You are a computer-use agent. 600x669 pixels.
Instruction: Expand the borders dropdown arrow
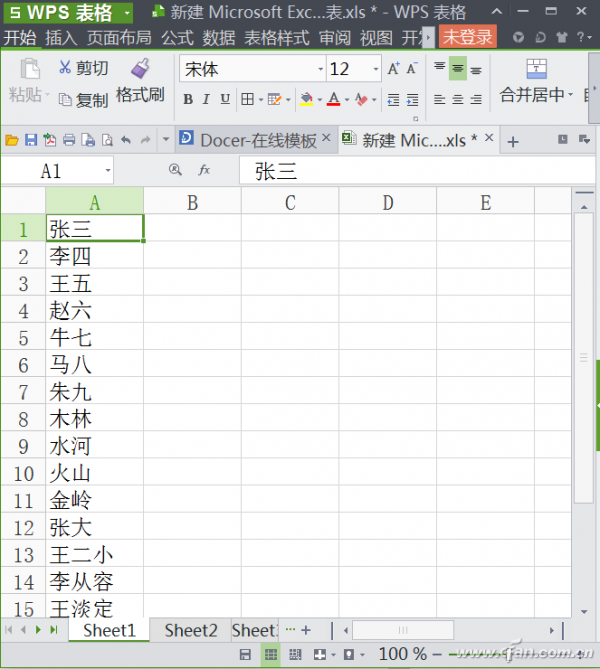pos(260,100)
